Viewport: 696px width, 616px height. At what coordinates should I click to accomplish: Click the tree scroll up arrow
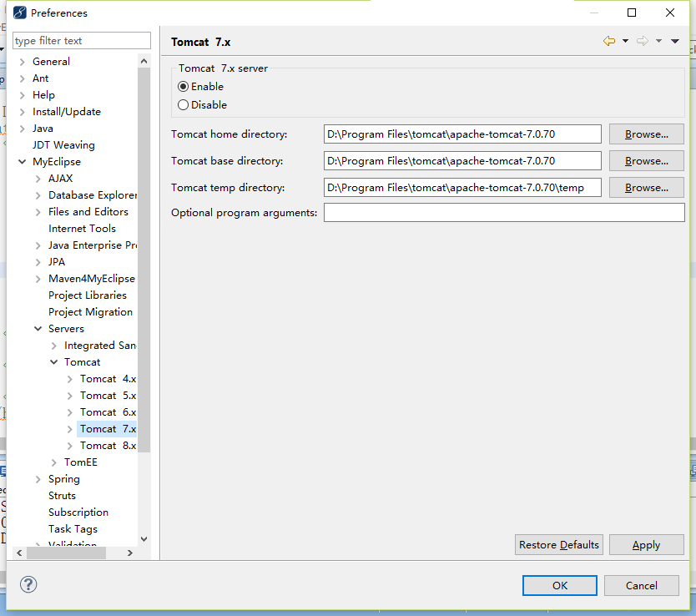(144, 61)
